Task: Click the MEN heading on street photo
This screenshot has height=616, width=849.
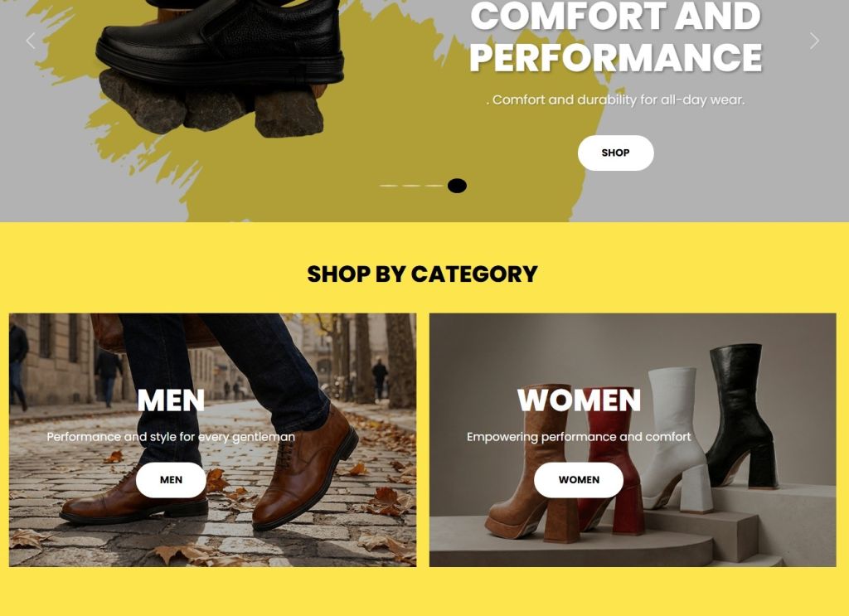Action: 171,400
